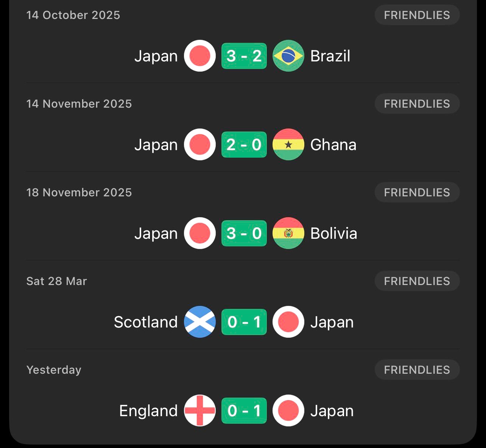Select the Scotland flag icon
486x448 pixels.
point(199,322)
